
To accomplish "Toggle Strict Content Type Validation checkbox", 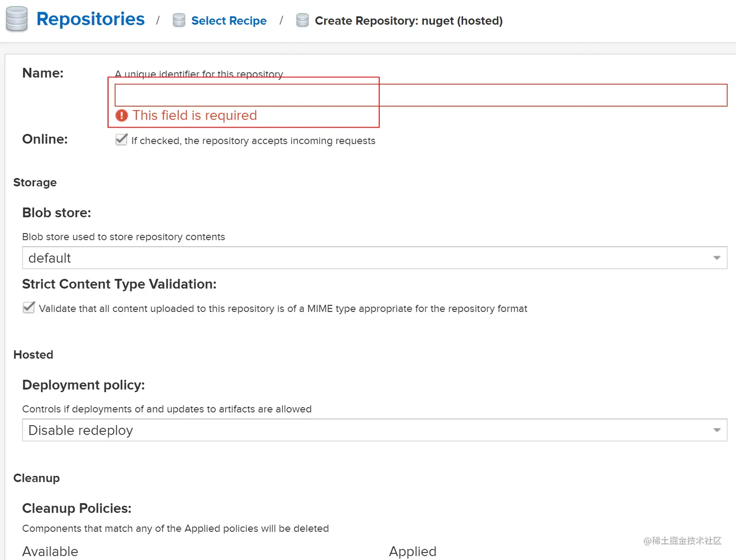I will (x=29, y=307).
